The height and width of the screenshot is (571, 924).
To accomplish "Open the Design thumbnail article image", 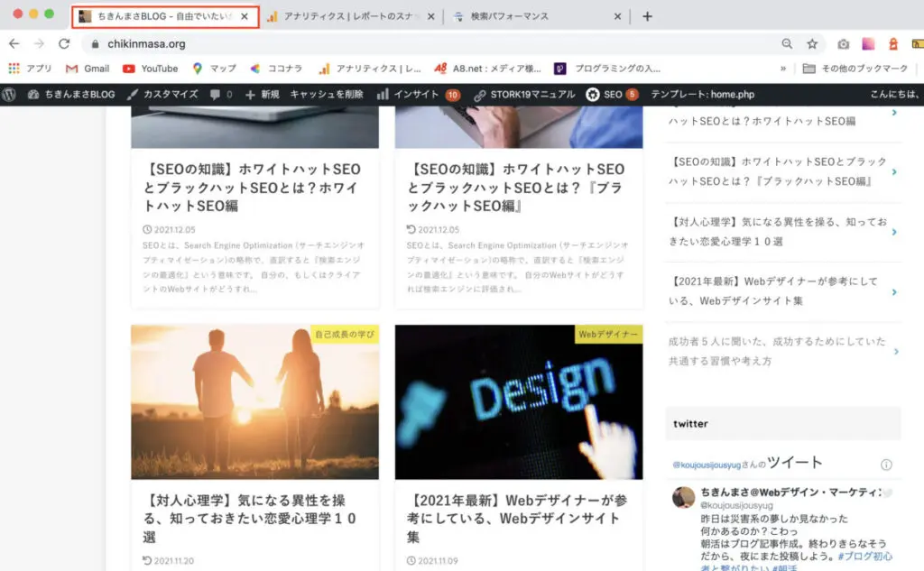I will pos(519,402).
